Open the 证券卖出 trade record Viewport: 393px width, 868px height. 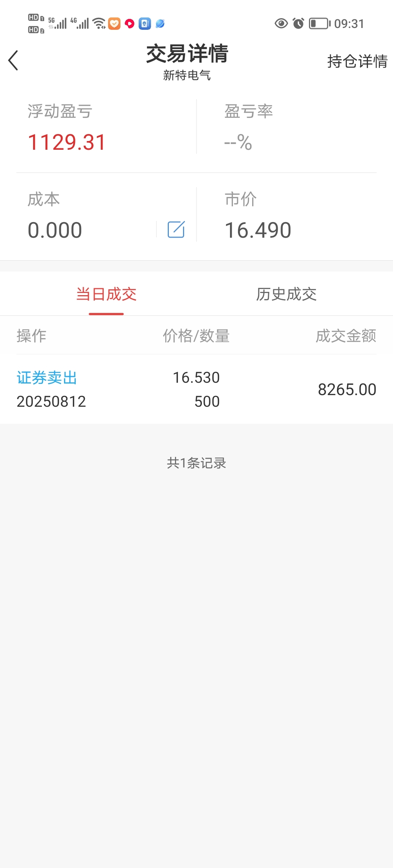tap(196, 389)
